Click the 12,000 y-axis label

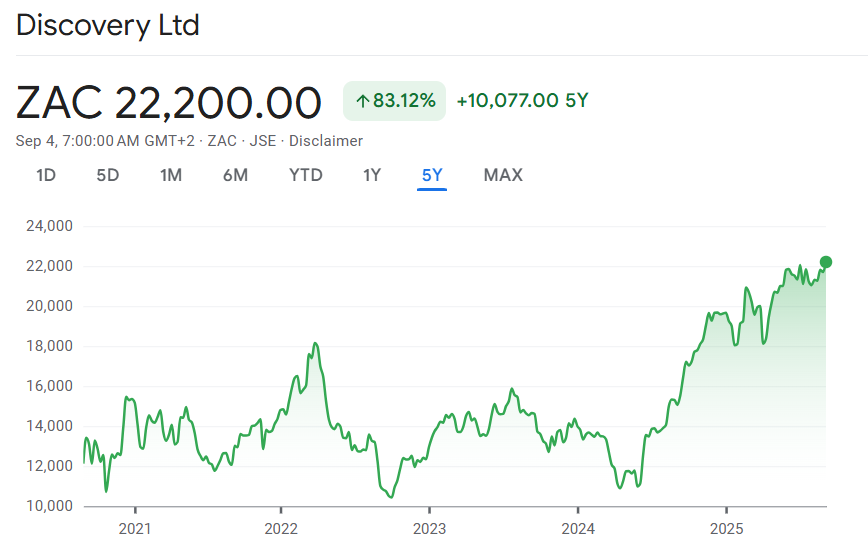49,466
